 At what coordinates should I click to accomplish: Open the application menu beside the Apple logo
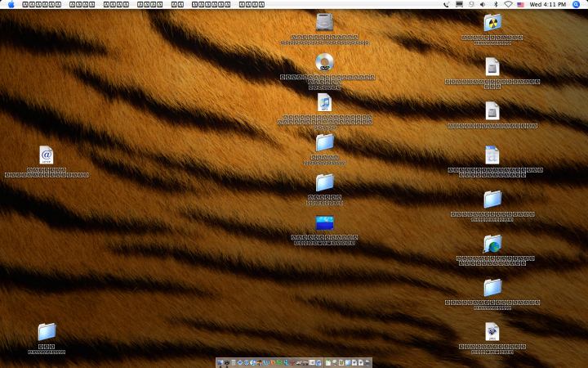click(x=42, y=5)
